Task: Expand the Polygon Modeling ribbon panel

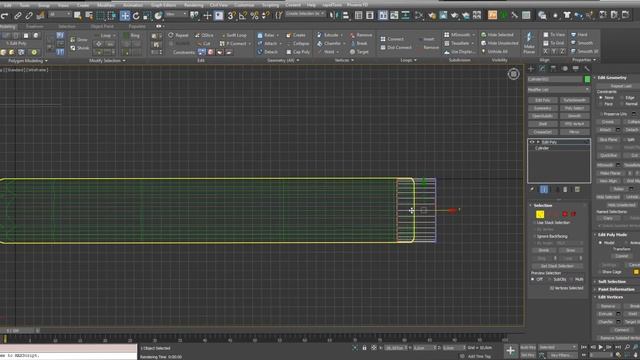Action: [x=27, y=61]
